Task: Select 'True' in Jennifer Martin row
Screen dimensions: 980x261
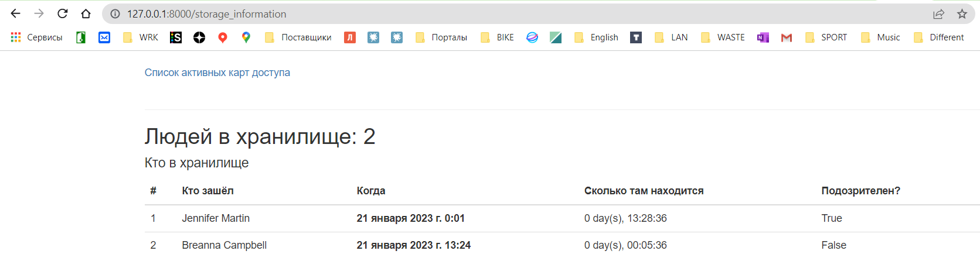Action: coord(832,218)
